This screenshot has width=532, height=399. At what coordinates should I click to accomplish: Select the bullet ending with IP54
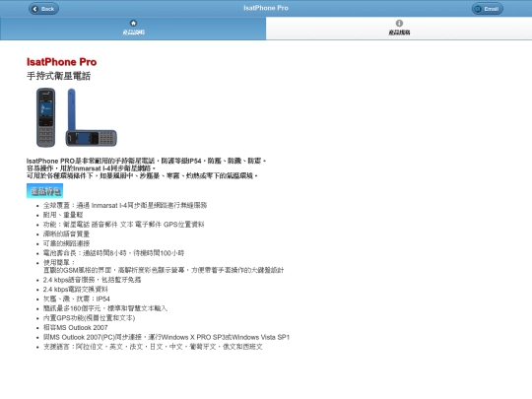tap(76, 299)
